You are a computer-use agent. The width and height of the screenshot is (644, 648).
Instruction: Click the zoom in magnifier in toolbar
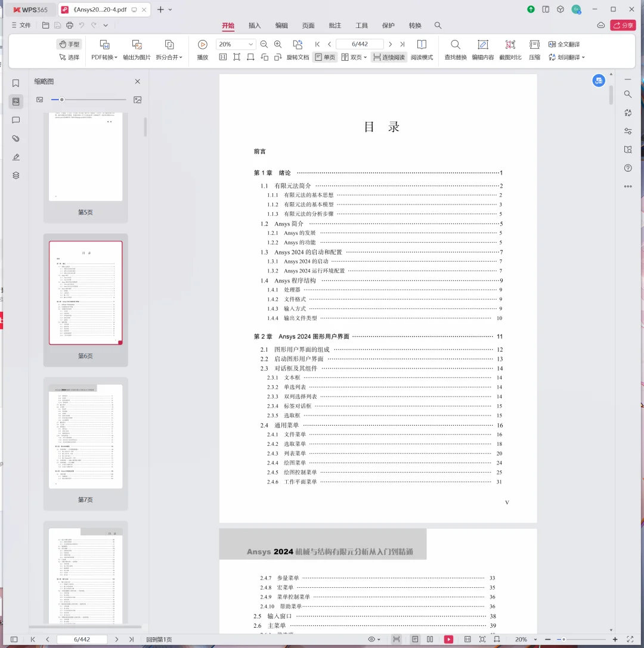[x=278, y=44]
